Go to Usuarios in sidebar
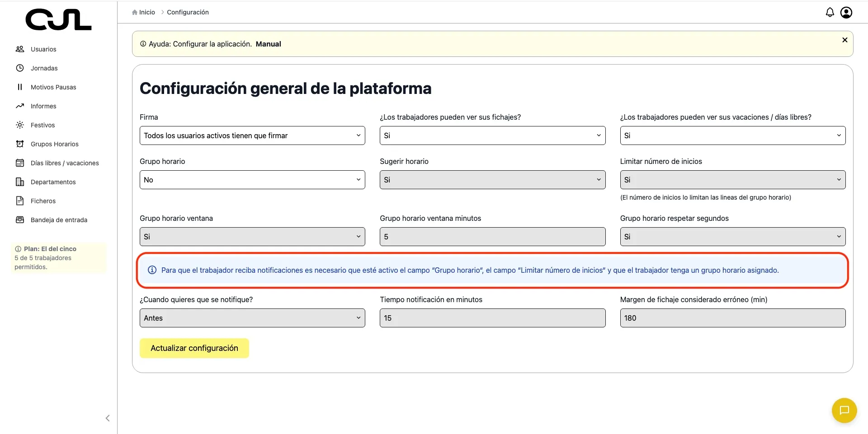The height and width of the screenshot is (434, 868). (43, 49)
